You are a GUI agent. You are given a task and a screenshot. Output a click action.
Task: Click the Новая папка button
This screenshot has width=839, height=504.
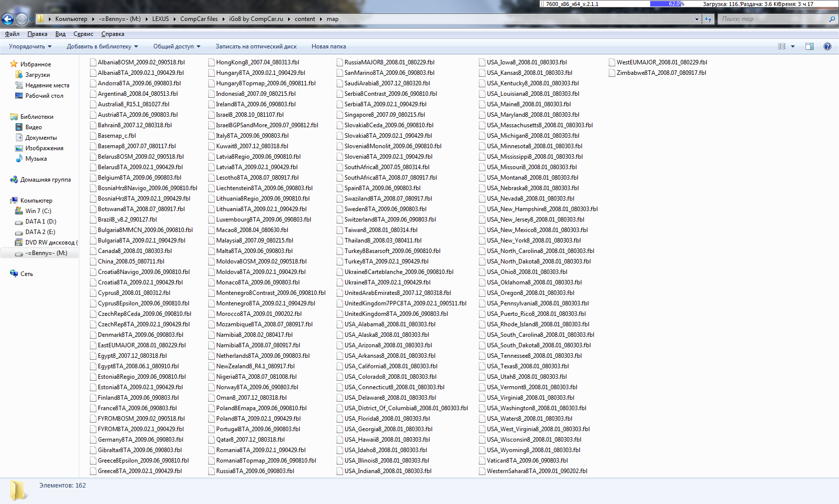[329, 46]
